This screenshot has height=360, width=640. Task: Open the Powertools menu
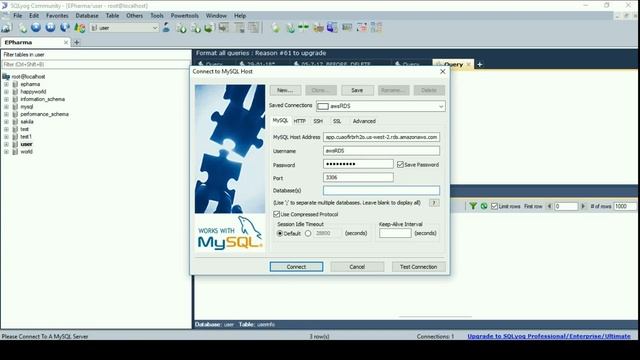pyautogui.click(x=184, y=16)
